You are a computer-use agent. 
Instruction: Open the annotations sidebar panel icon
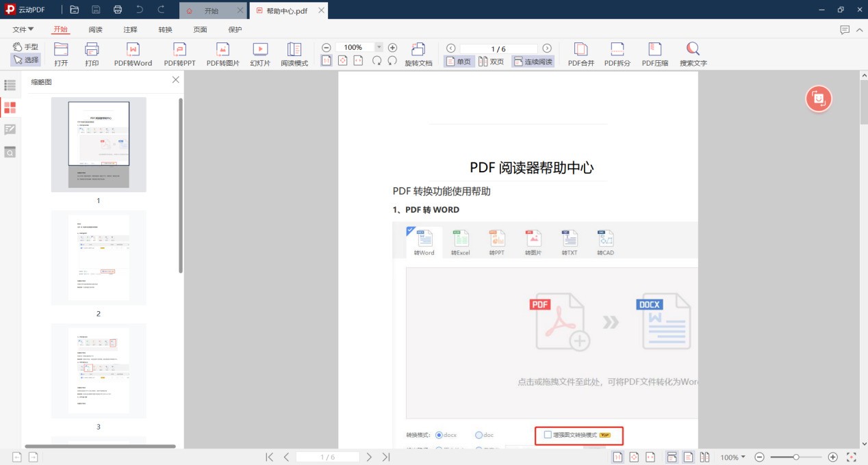coord(10,129)
